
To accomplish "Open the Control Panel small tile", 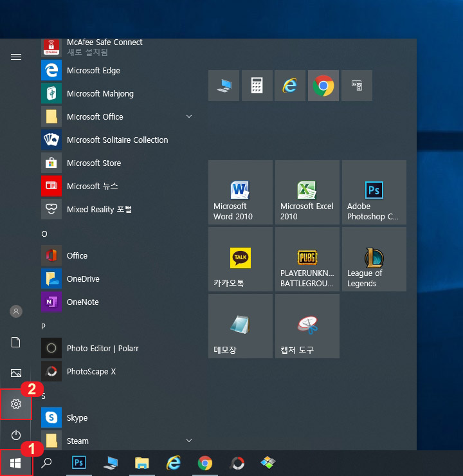I will pyautogui.click(x=357, y=86).
